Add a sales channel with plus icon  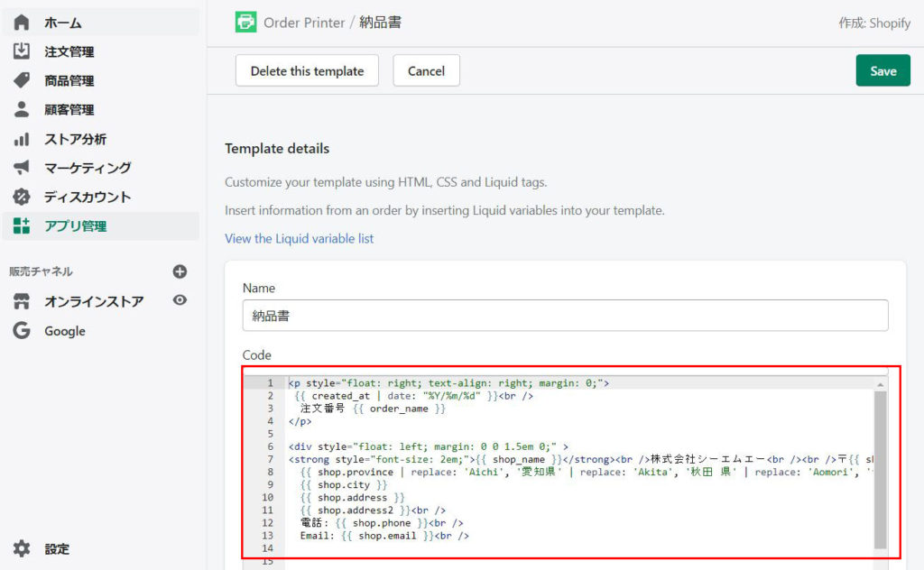[x=180, y=271]
